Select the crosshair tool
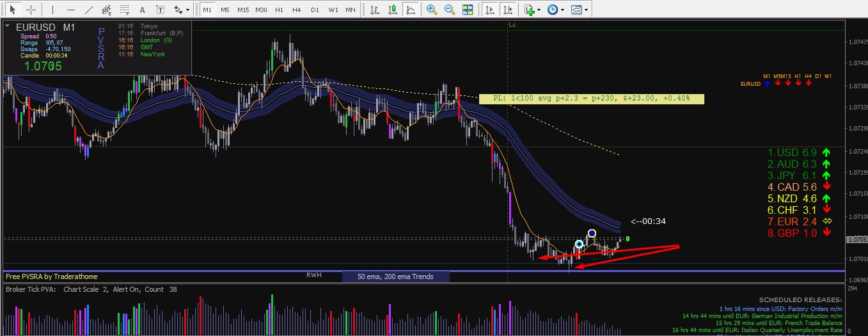This screenshot has width=868, height=336. (x=30, y=10)
